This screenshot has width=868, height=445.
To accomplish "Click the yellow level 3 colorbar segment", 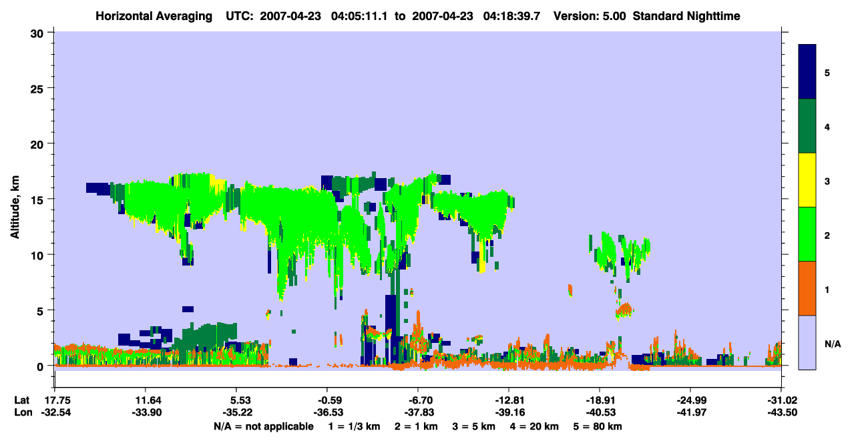I will click(807, 179).
